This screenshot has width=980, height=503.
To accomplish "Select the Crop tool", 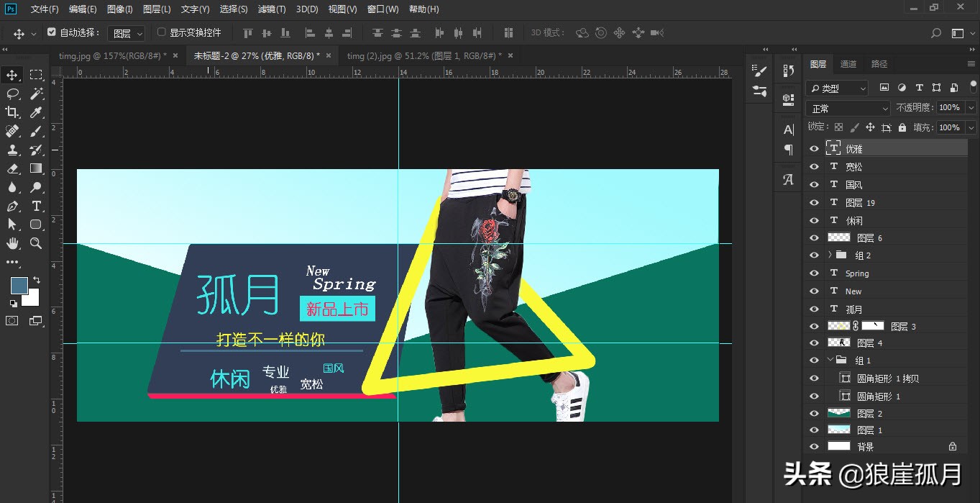I will 11,112.
